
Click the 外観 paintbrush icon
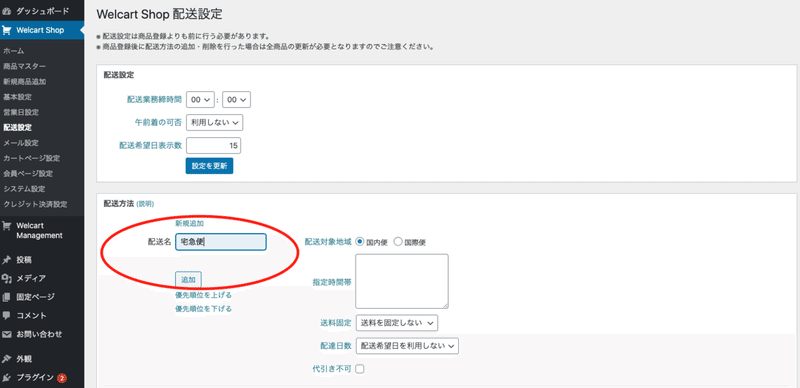coord(7,359)
